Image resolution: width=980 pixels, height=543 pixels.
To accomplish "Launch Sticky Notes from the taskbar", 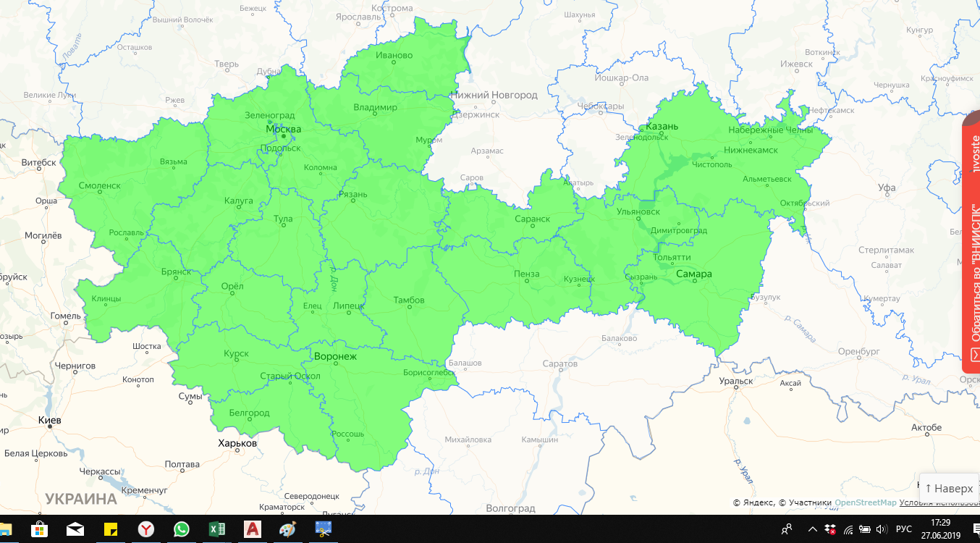I will pyautogui.click(x=110, y=529).
